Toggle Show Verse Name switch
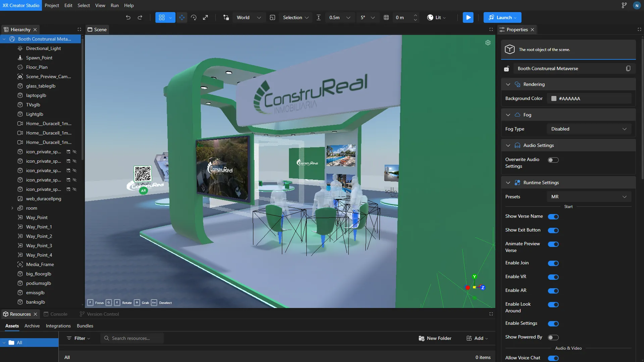644x362 pixels. pyautogui.click(x=553, y=217)
